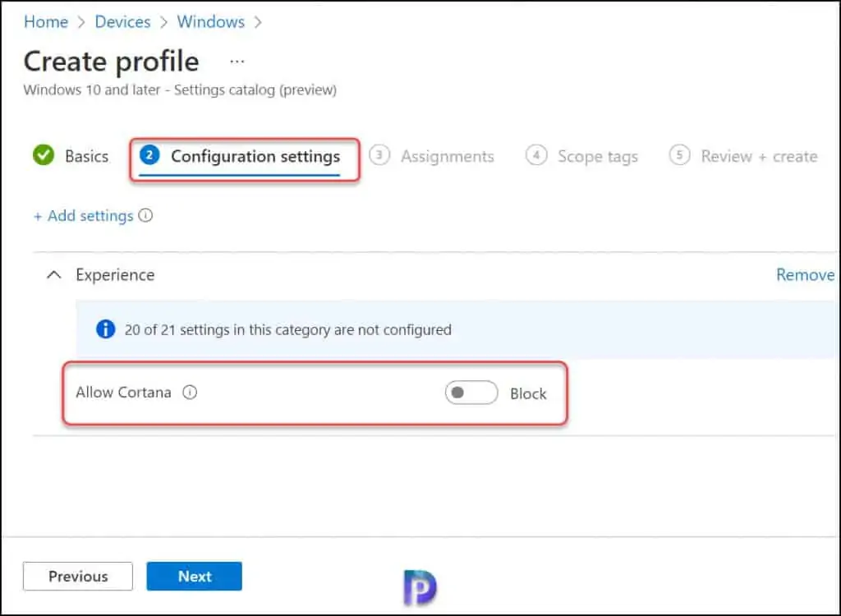
Task: Click the step 3 circle icon
Action: point(379,155)
